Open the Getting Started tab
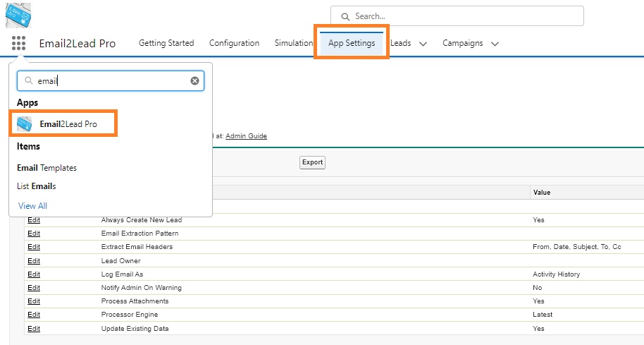Viewport: 644px width, 345px height. point(166,43)
